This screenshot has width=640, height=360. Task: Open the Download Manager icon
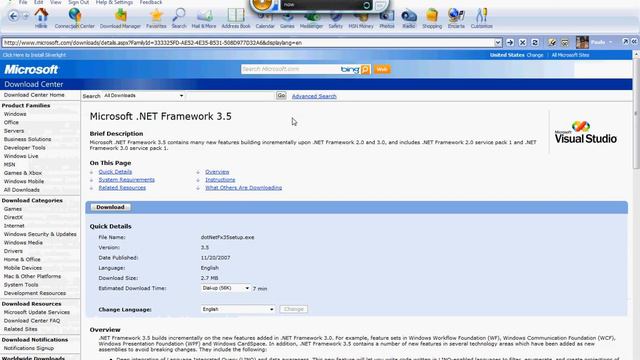[120, 18]
